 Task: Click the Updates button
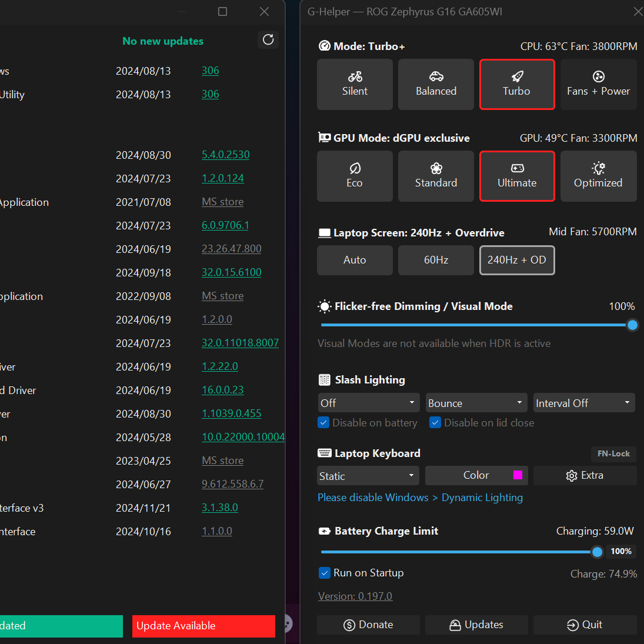click(476, 625)
